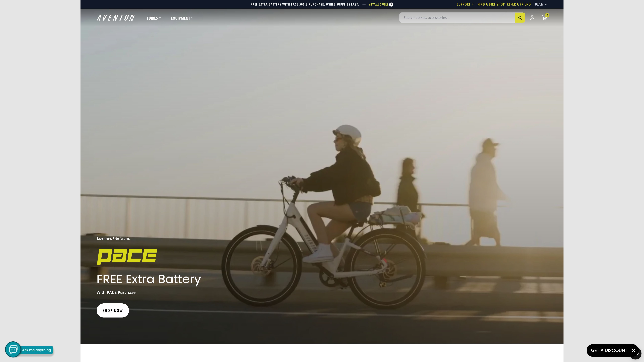Image resolution: width=644 pixels, height=362 pixels.
Task: Click the PACE logo graphic
Action: tap(127, 256)
